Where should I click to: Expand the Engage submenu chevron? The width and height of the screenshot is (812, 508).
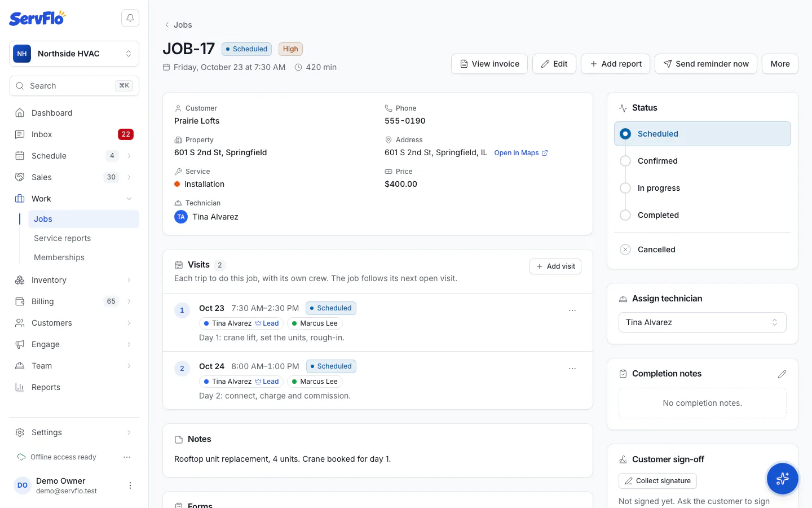coord(129,344)
